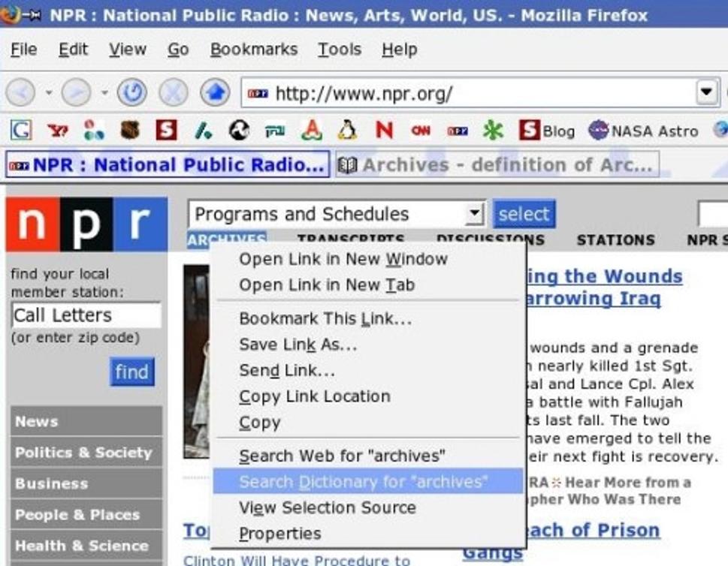Open the black and white globe bookmark
The image size is (728, 566).
pos(239,131)
